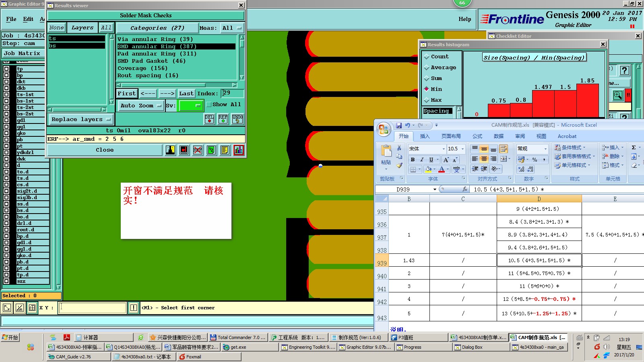Click the Percent style icon in Excel
Viewport: 644px width, 362px height.
[x=535, y=160]
